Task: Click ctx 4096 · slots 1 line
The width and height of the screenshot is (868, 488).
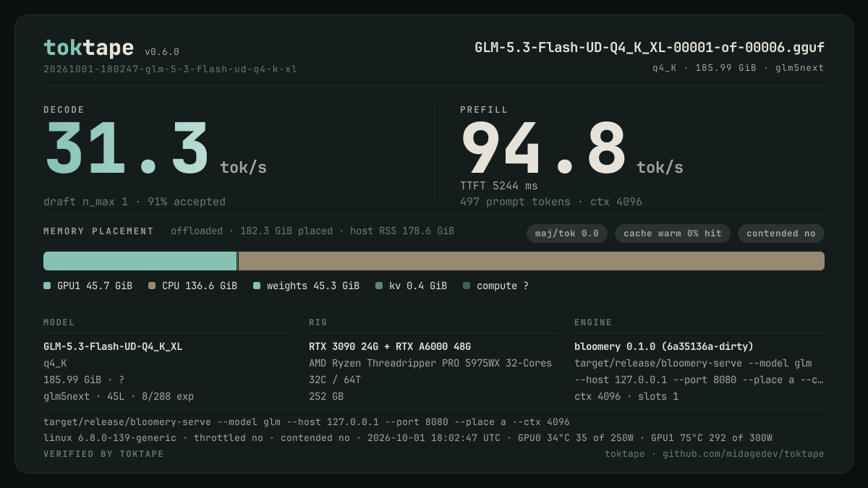Action: 626,397
